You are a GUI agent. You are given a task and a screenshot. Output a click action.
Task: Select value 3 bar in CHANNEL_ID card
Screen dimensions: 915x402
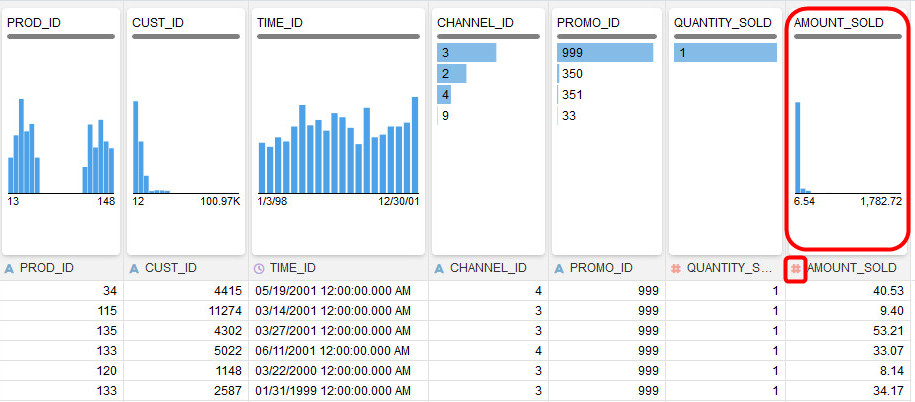(467, 53)
